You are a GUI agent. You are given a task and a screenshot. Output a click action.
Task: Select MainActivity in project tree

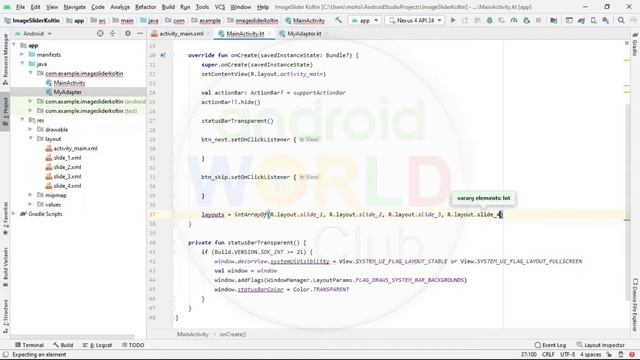click(69, 83)
